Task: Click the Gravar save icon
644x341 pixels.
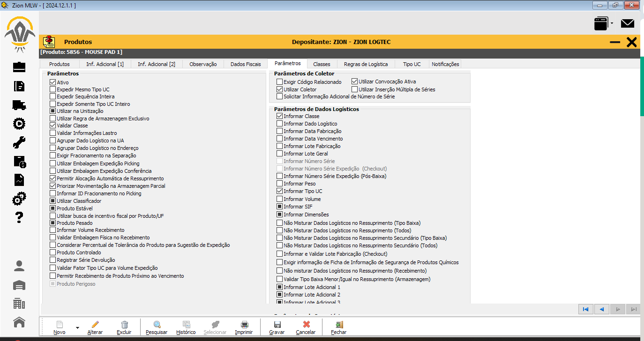Action: click(x=277, y=325)
